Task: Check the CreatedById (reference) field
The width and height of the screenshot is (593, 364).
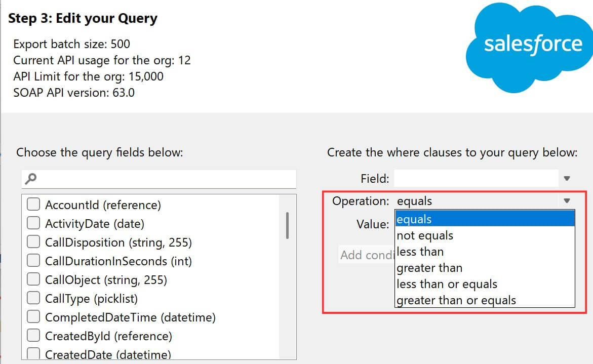Action: (x=32, y=336)
